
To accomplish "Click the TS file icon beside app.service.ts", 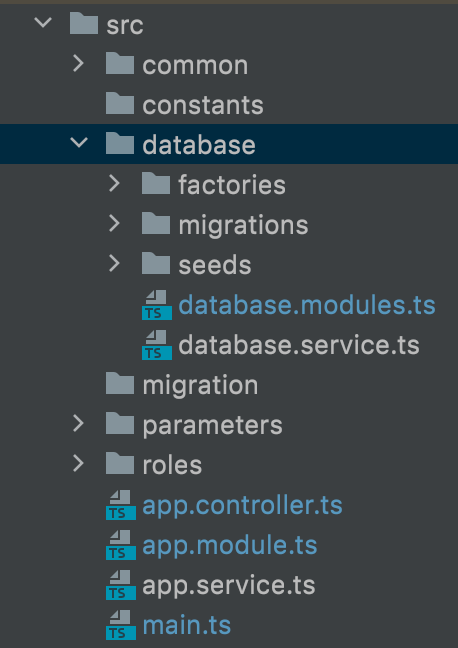I will (121, 585).
